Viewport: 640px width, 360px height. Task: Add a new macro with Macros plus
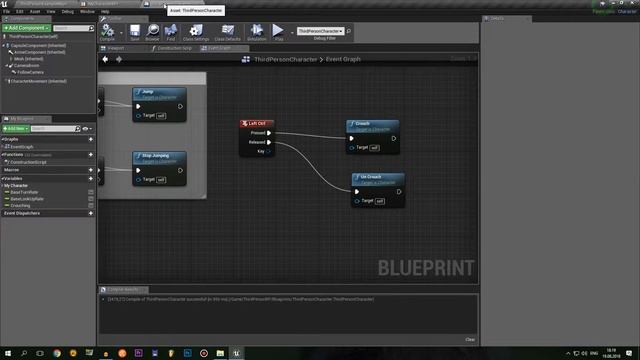(91, 170)
